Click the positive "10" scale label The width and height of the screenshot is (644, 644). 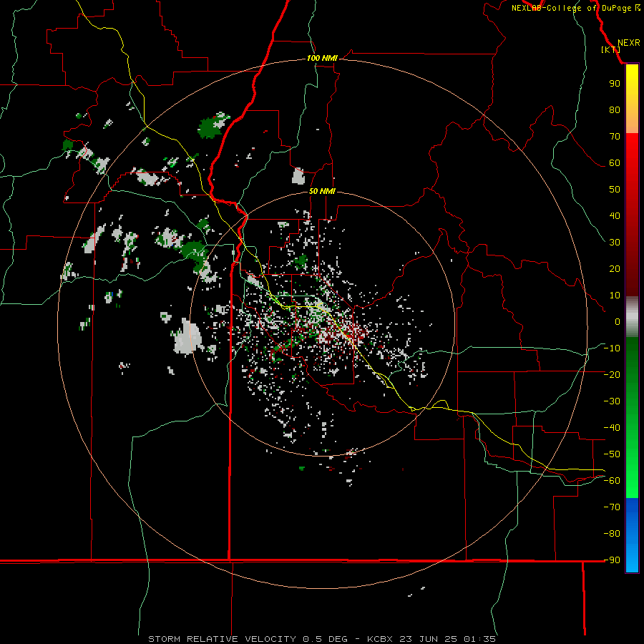(615, 296)
